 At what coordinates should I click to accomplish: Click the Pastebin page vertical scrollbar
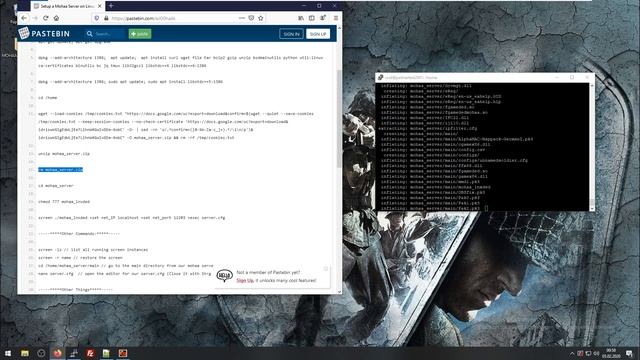[x=339, y=118]
